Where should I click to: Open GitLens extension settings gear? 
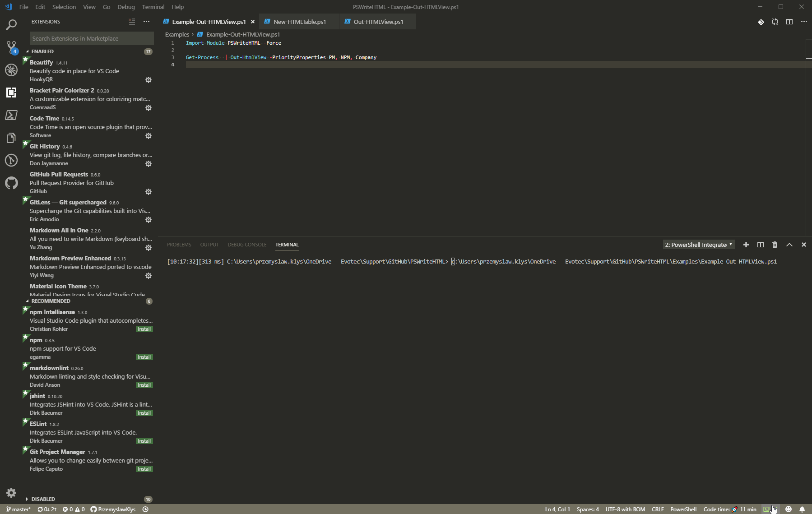tap(148, 220)
